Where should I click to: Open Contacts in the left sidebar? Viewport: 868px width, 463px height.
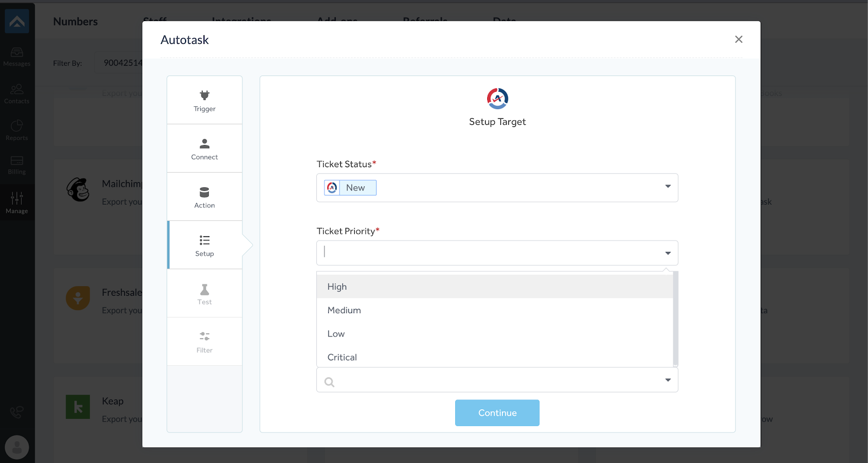[17, 94]
